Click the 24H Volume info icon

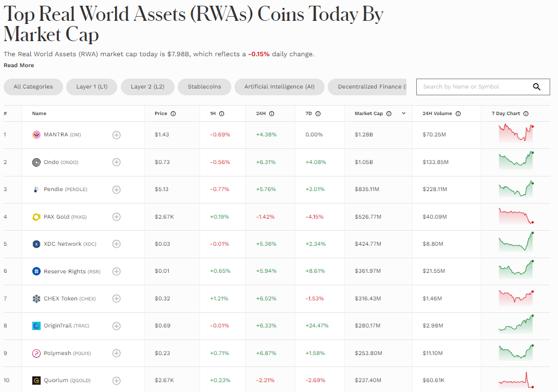coord(458,114)
